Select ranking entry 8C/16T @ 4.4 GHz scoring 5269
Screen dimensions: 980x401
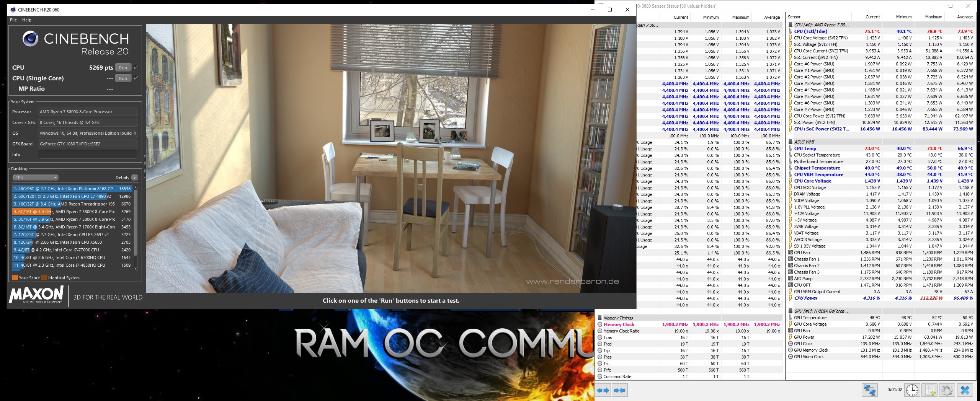click(x=72, y=212)
